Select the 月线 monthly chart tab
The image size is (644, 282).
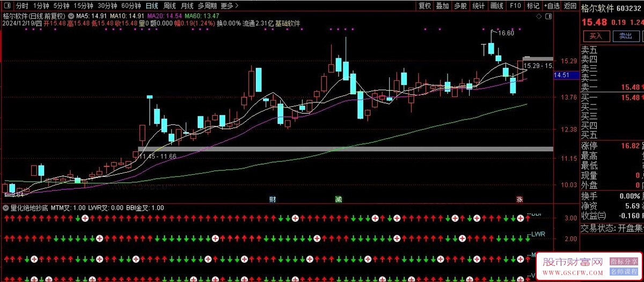(x=187, y=6)
